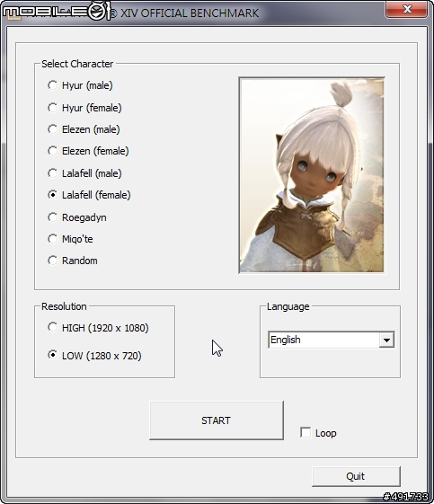The image size is (434, 504).
Task: Open the Language dropdown arrow
Action: pos(386,340)
